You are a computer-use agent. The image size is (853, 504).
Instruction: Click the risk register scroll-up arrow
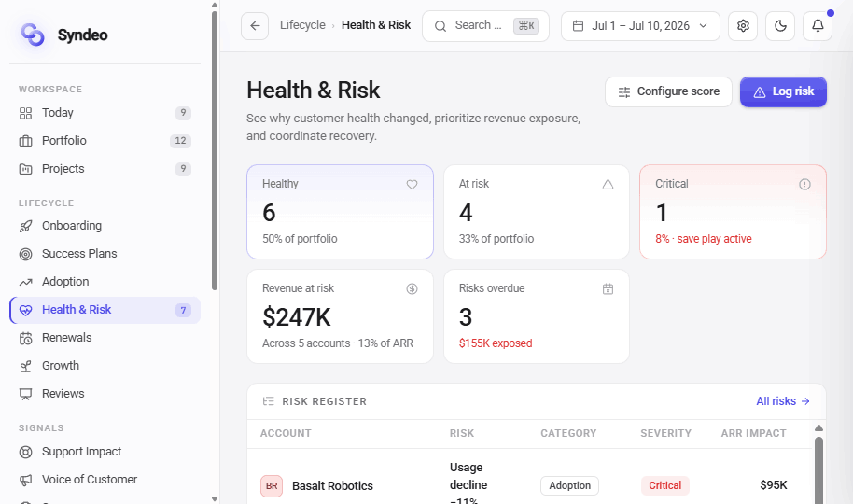click(818, 427)
